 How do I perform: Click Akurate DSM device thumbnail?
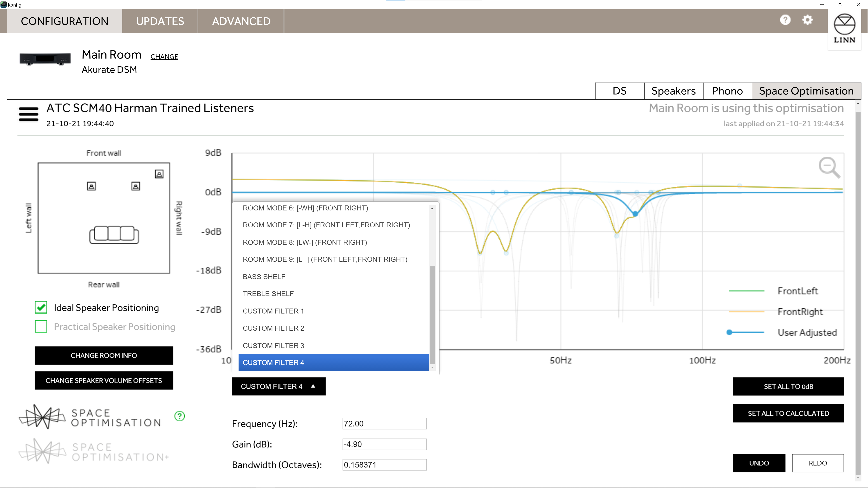coord(45,59)
